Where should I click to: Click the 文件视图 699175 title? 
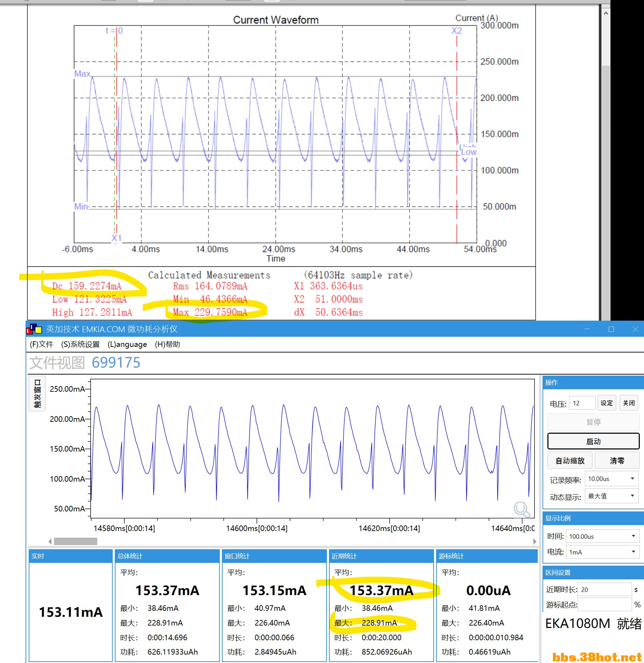pos(85,362)
